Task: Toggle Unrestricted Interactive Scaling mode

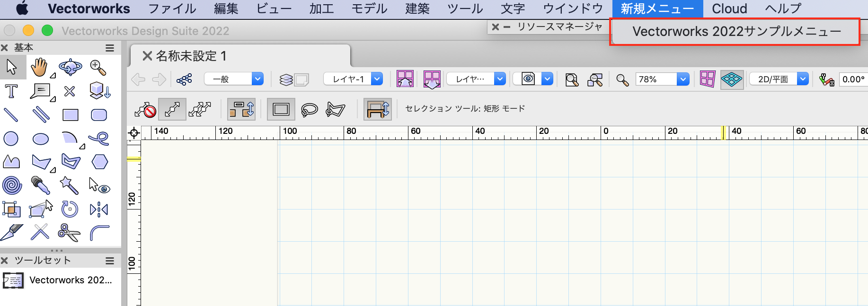Action: coord(200,109)
